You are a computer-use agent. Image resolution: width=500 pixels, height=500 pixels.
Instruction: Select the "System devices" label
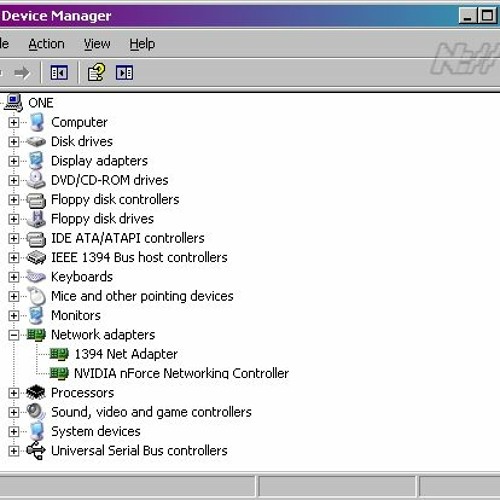click(96, 431)
